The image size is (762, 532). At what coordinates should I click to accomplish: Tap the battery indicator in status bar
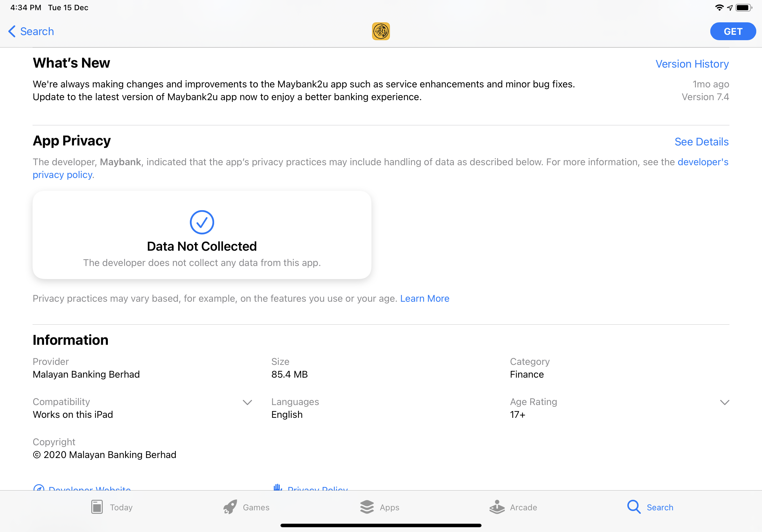coord(743,8)
